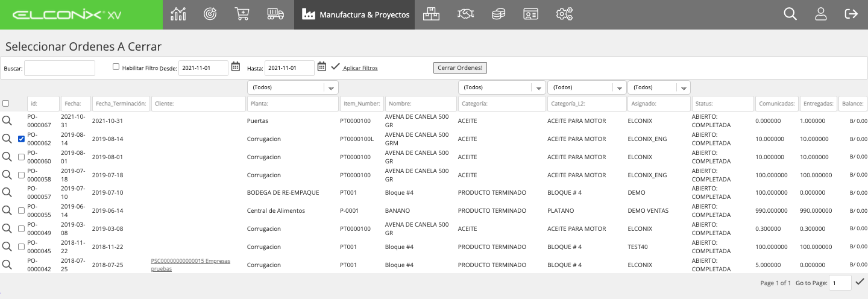Click the Comunicadas column filter field

777,104
